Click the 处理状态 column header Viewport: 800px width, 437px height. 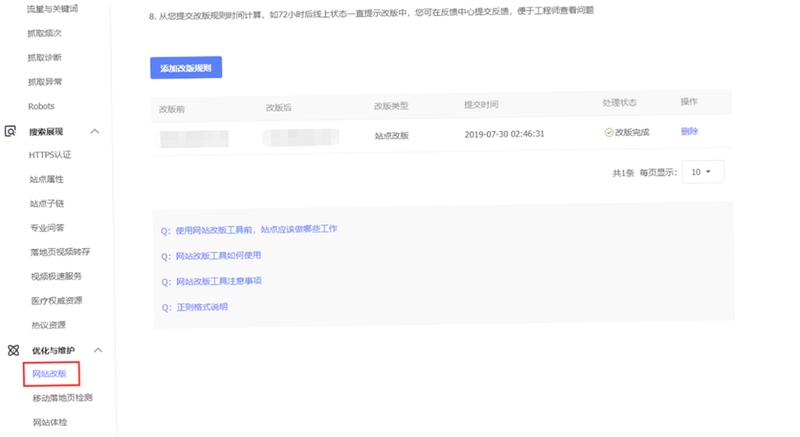point(619,102)
